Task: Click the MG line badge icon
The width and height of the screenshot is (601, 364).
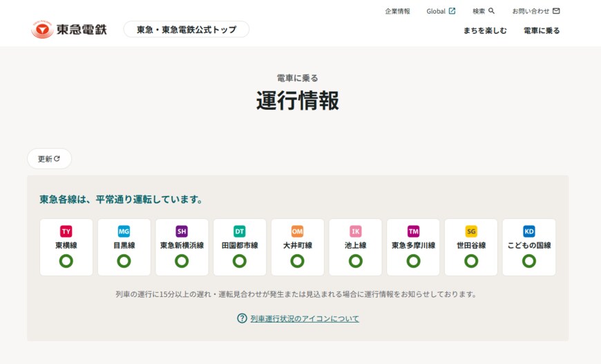Action: 124,231
